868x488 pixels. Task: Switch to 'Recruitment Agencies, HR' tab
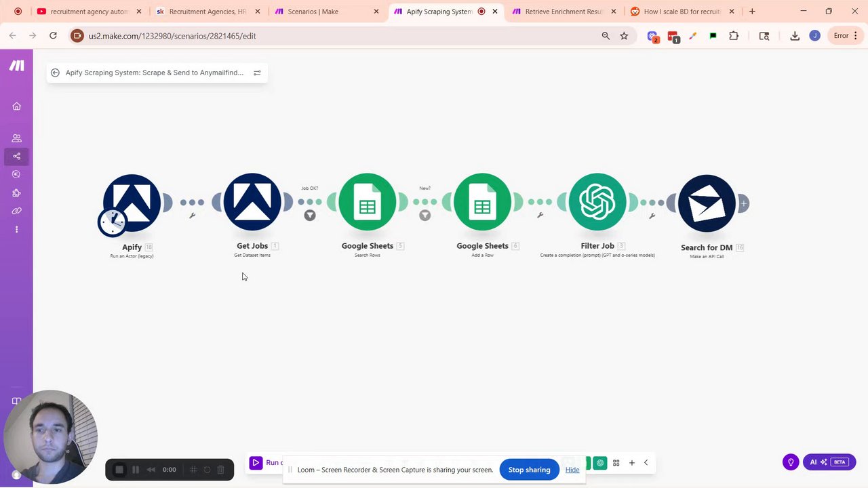[207, 12]
